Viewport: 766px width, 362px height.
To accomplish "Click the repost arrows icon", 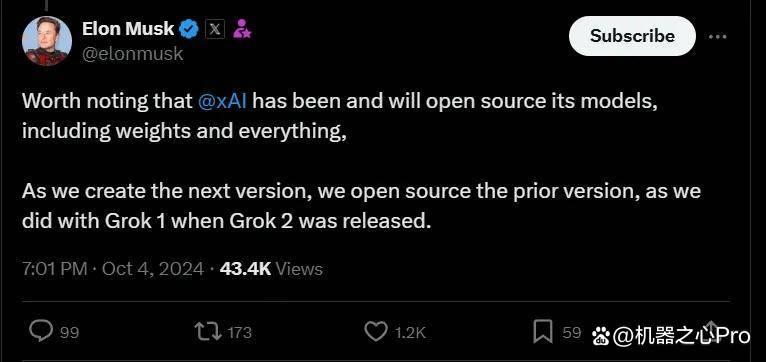I will click(208, 332).
